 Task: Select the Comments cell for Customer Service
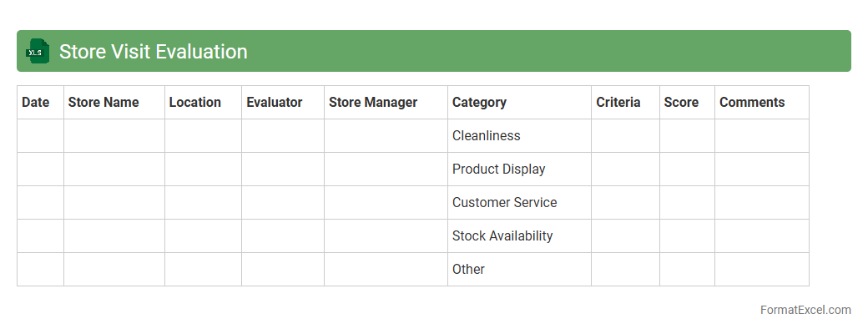[x=761, y=203]
